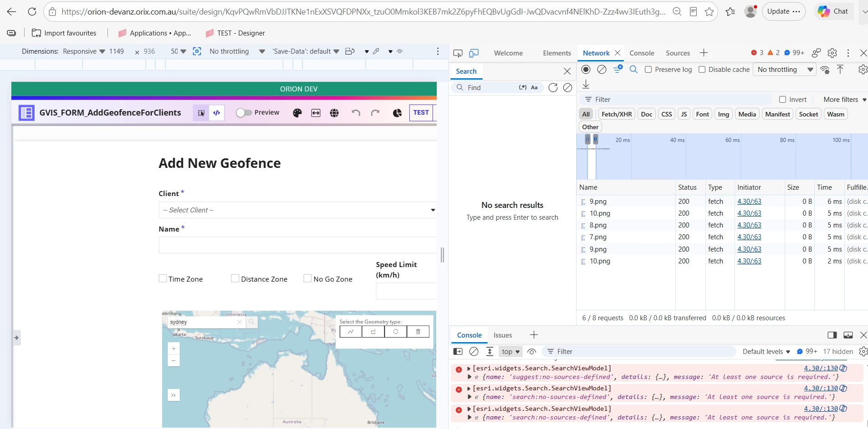The height and width of the screenshot is (429, 868).
Task: Check the Time Zone checkbox
Action: [163, 278]
